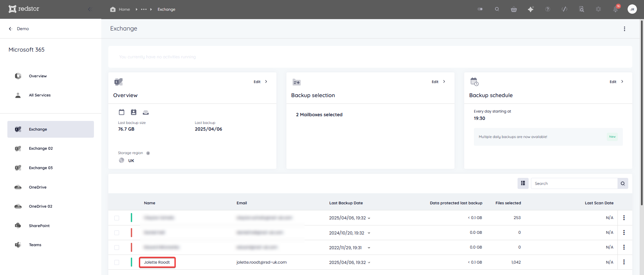Screen dimensions: 644x275
Task: Collapse the sidebar with the top chevron
Action: tap(89, 9)
